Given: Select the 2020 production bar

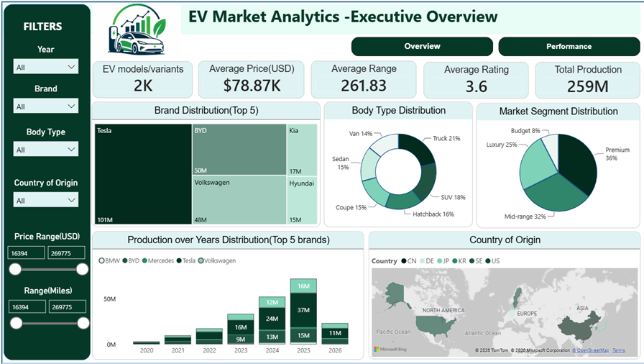Looking at the screenshot, I should tap(147, 342).
